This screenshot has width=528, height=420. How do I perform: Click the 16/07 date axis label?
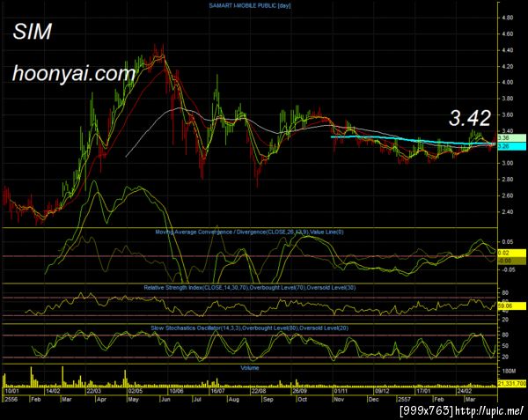(x=217, y=391)
